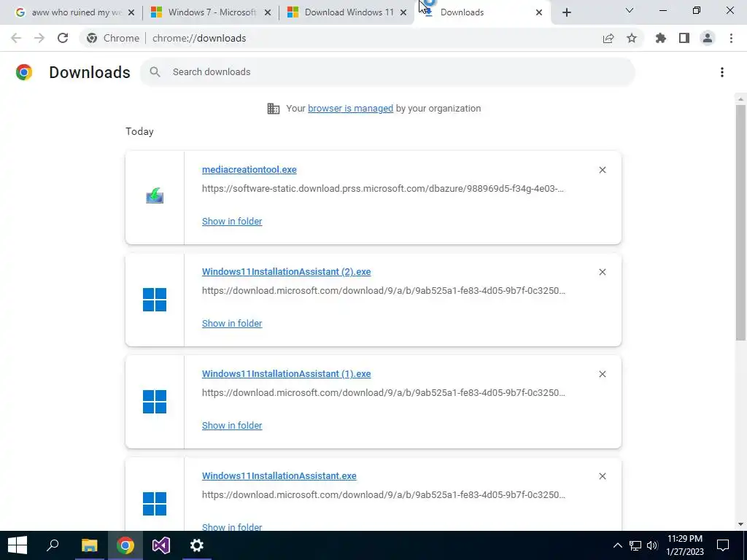Share this page using the share icon

608,38
